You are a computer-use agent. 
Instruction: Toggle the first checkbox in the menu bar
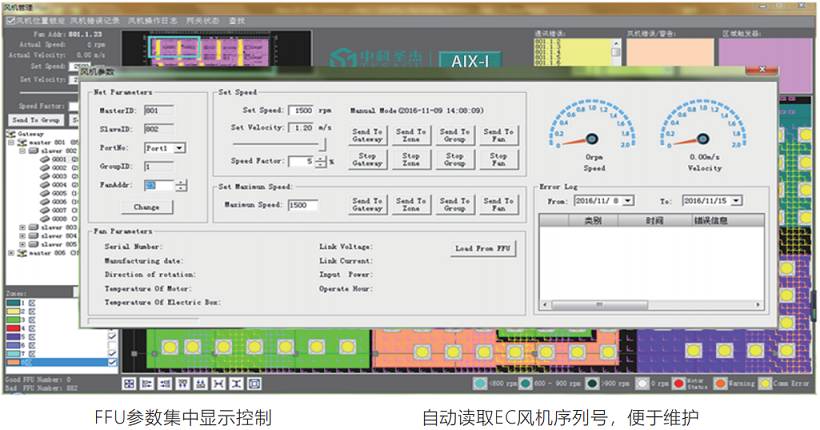point(10,20)
